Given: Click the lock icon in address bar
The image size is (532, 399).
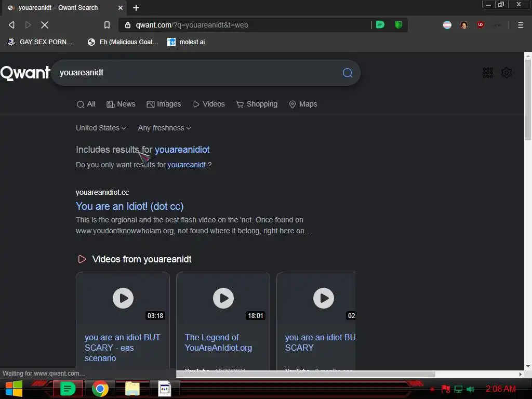Looking at the screenshot, I should pyautogui.click(x=128, y=25).
